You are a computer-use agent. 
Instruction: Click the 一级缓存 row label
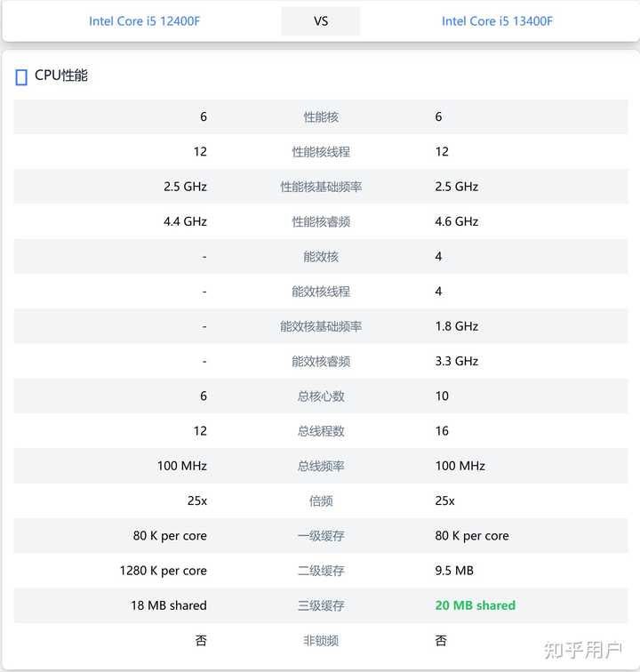[x=321, y=536]
